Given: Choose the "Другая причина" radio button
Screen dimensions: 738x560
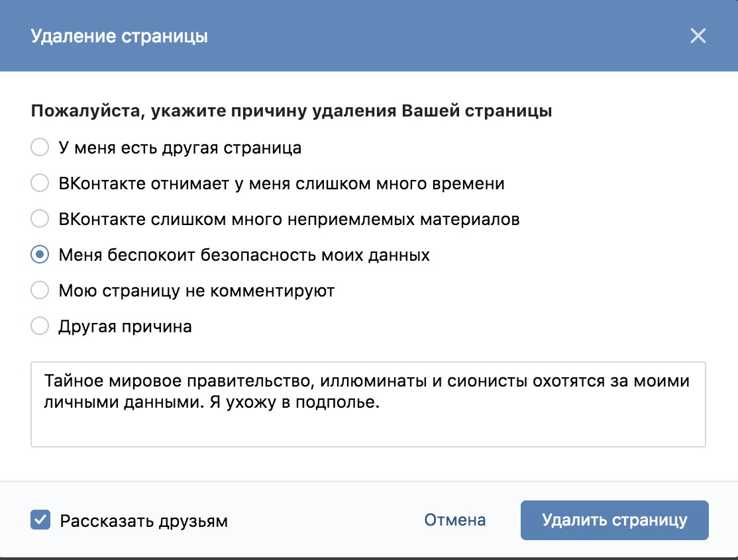Looking at the screenshot, I should [40, 326].
